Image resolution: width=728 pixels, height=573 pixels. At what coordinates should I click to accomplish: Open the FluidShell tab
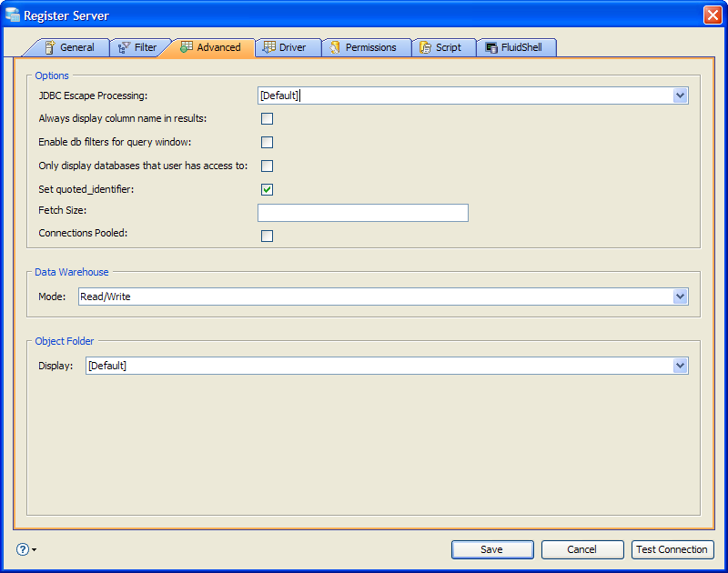516,47
